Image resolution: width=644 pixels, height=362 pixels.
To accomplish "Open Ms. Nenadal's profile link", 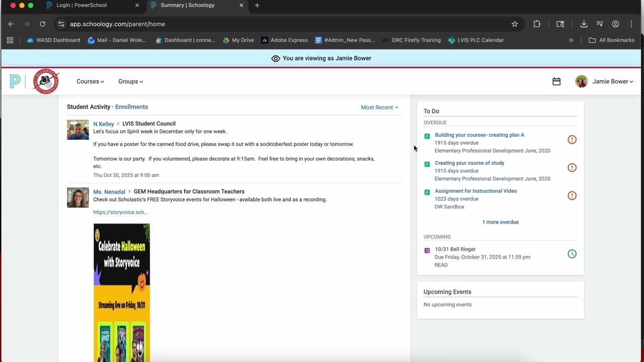I will tap(109, 192).
